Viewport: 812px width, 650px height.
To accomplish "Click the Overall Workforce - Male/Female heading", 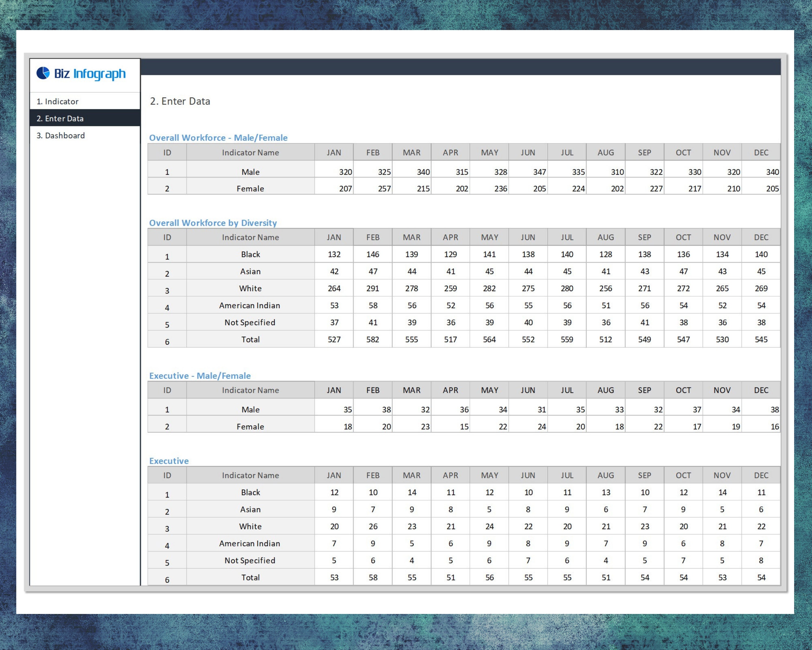I will tap(218, 138).
